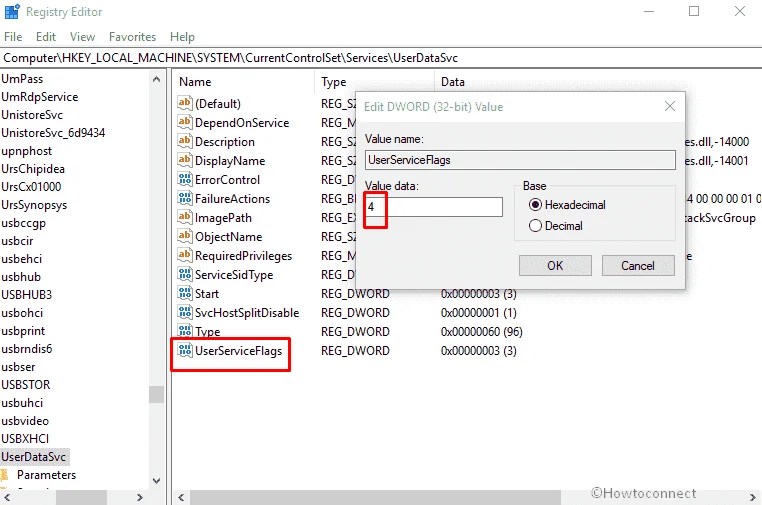Cancel the Edit DWORD dialog
This screenshot has width=762, height=505.
click(638, 265)
